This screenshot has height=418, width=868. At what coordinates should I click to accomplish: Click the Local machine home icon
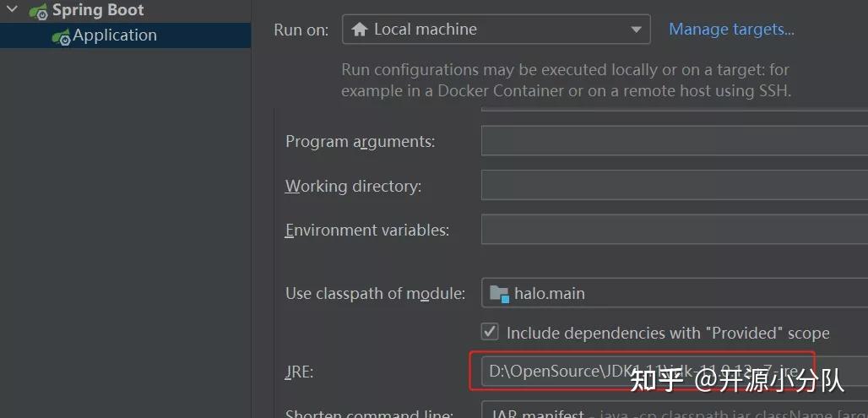click(360, 30)
